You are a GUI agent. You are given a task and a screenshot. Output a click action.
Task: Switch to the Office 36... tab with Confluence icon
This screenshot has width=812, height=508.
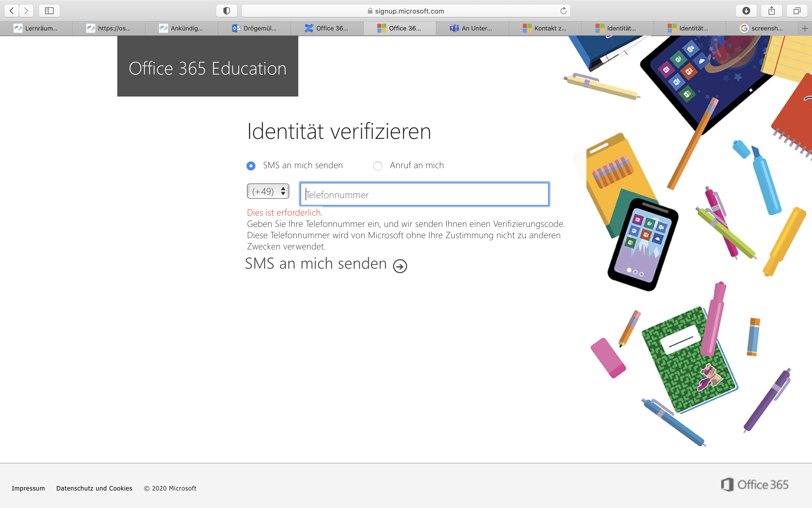[x=327, y=29]
